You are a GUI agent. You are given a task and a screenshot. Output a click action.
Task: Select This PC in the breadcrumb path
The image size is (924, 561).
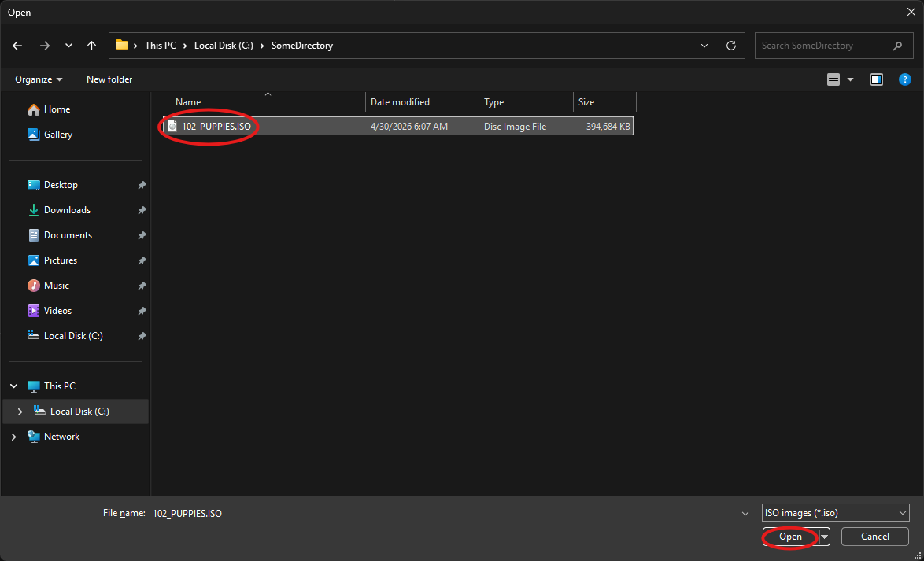click(161, 46)
